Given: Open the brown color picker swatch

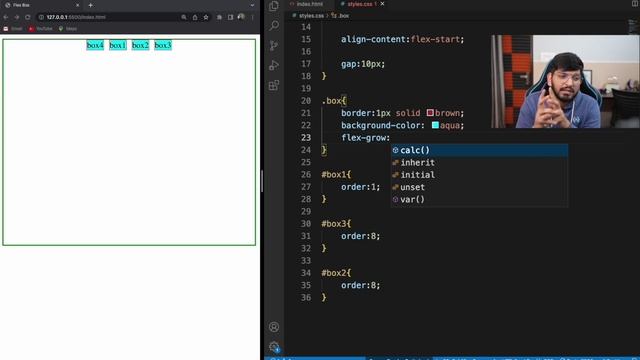Looking at the screenshot, I should tap(430, 112).
